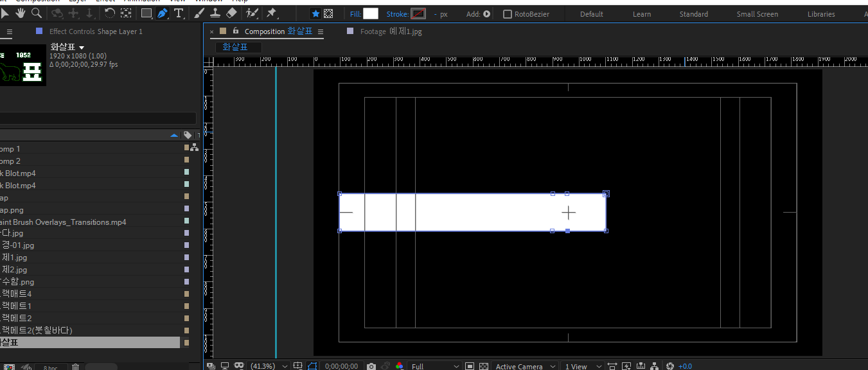868x370 pixels.
Task: Delete the selected project item with the trash icon
Action: tap(75, 367)
